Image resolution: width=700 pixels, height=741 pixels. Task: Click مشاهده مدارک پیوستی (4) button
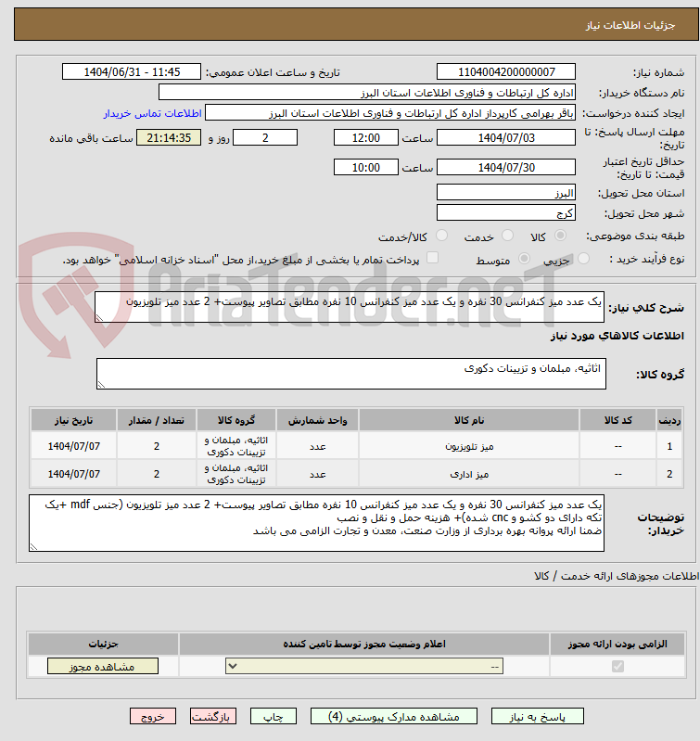point(394,717)
